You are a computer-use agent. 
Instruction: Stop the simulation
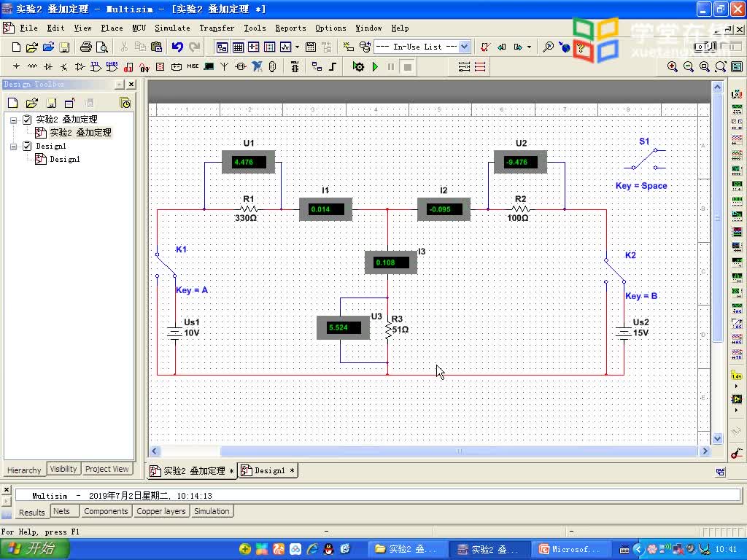[407, 66]
